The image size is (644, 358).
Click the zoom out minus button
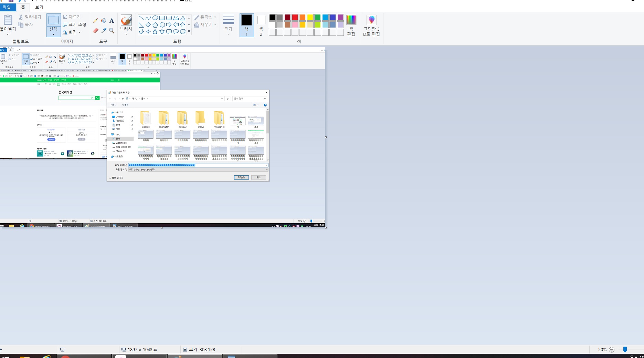pos(612,349)
